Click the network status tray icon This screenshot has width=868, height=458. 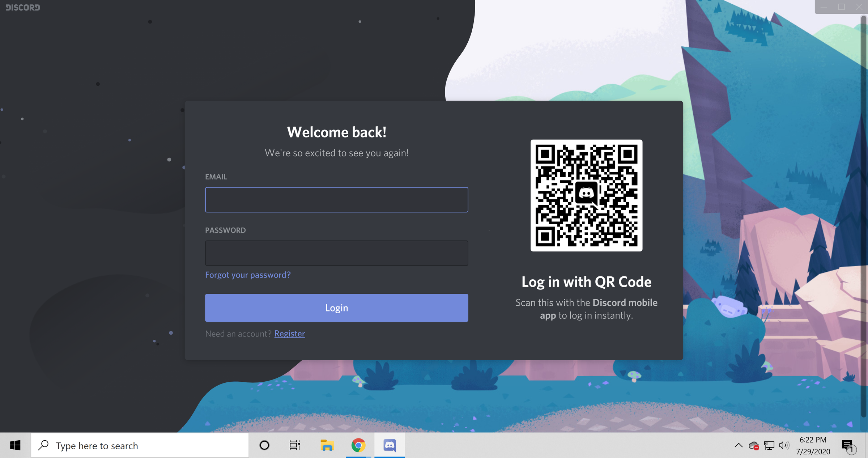point(769,446)
